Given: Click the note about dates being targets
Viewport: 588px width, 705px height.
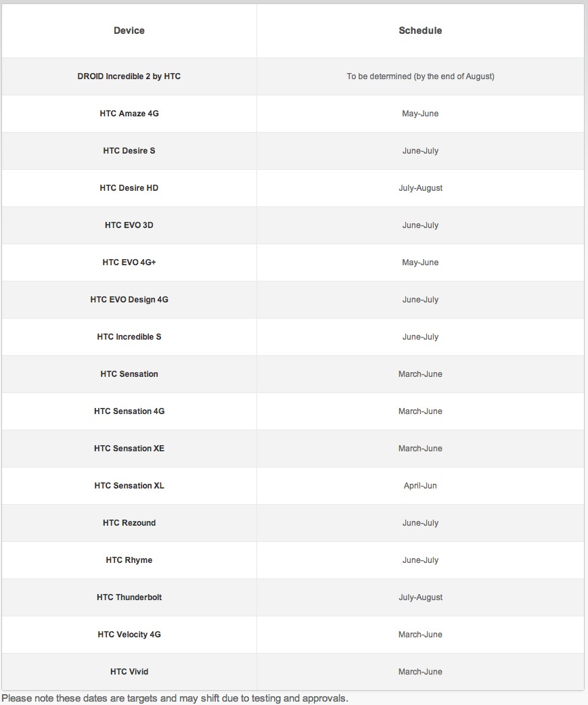Looking at the screenshot, I should (x=175, y=698).
